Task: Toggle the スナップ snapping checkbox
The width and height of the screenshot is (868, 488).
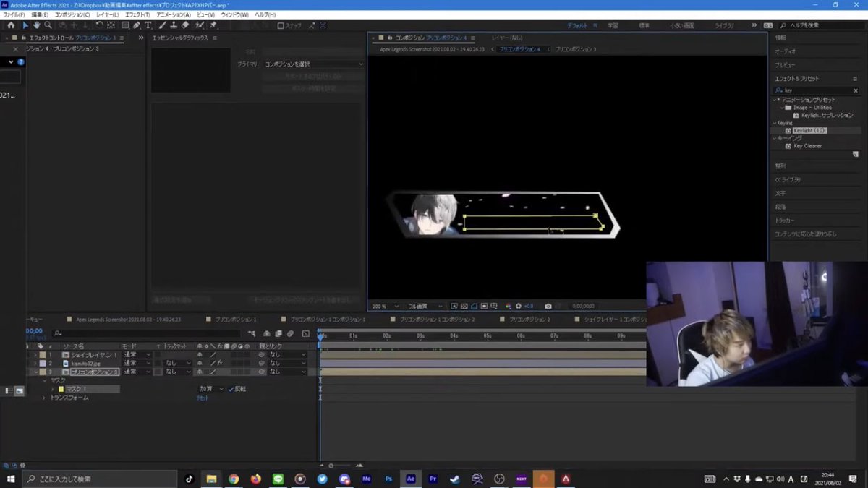Action: 281,25
